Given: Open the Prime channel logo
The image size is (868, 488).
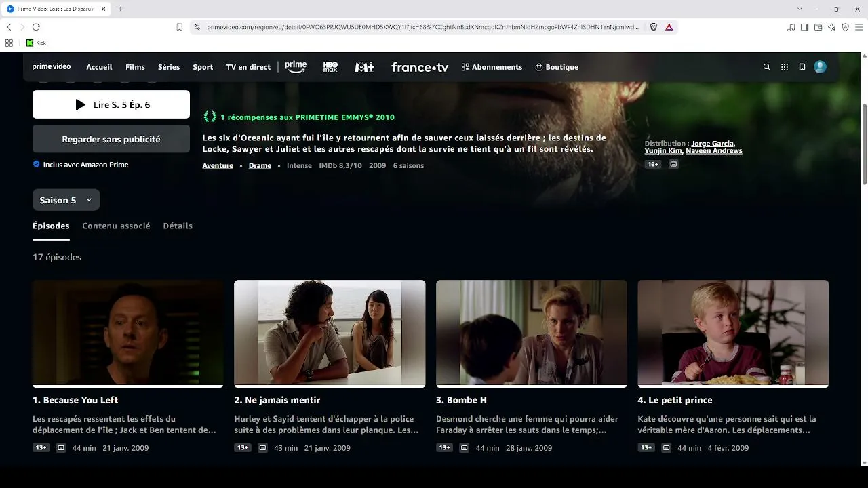Looking at the screenshot, I should click(x=296, y=67).
